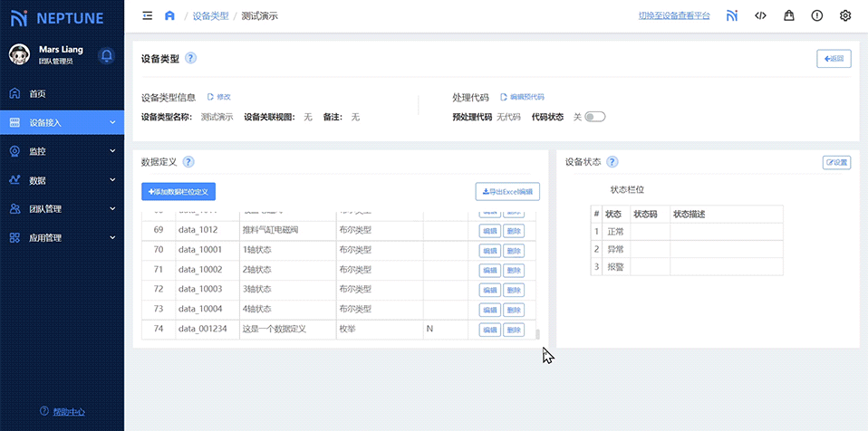Expand the 团队管理 sidebar menu
This screenshot has height=431, width=868.
click(x=62, y=209)
